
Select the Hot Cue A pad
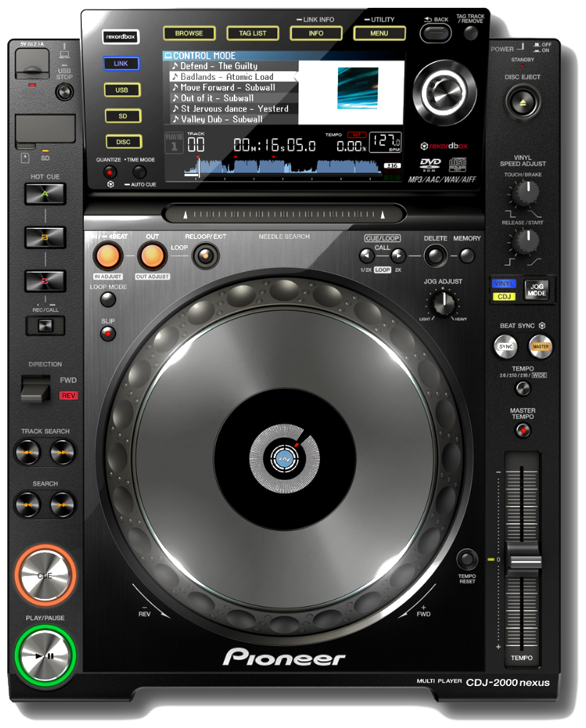pos(45,194)
